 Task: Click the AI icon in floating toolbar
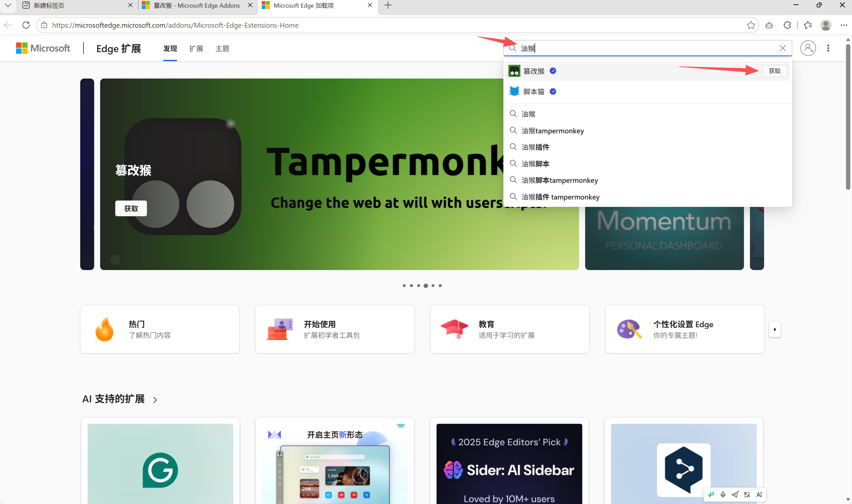(759, 495)
